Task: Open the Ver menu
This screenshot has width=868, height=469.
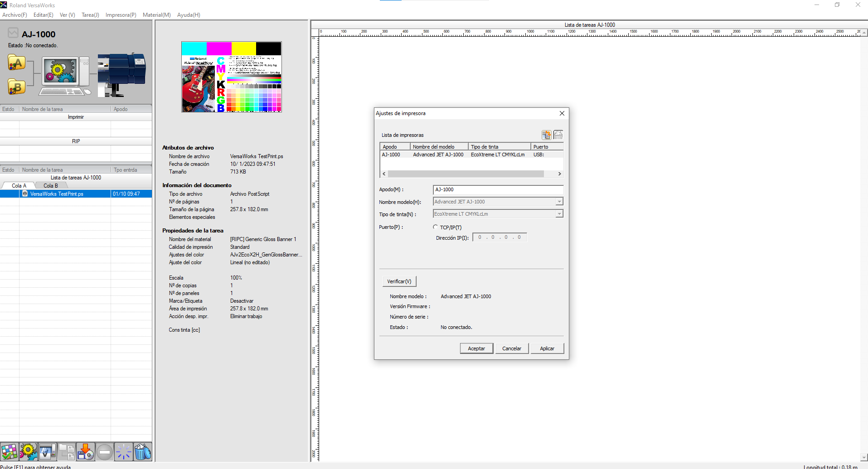Action: click(68, 15)
